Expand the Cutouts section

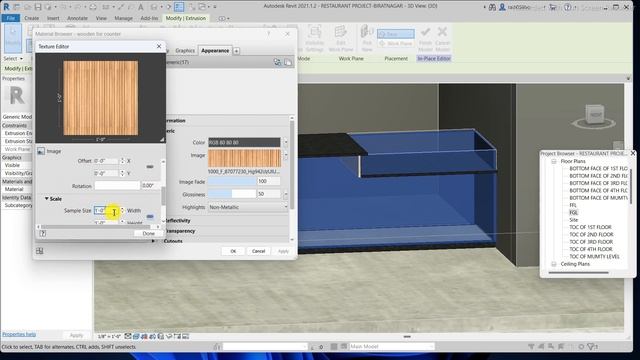tap(153, 241)
